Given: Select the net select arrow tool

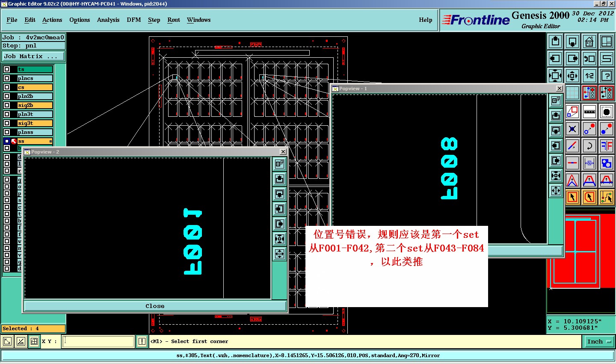Looking at the screenshot, I should point(607,197).
